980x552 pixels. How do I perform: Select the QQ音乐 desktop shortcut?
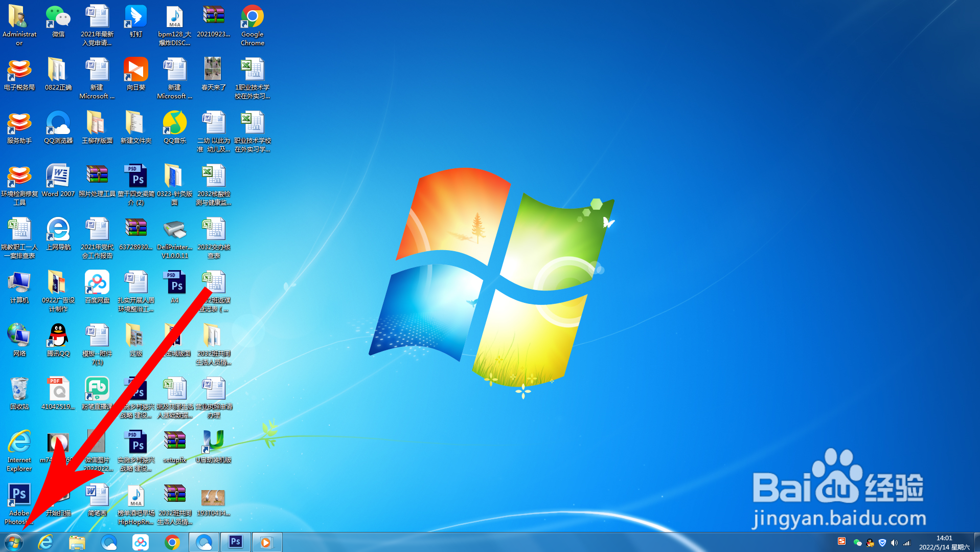tap(175, 128)
